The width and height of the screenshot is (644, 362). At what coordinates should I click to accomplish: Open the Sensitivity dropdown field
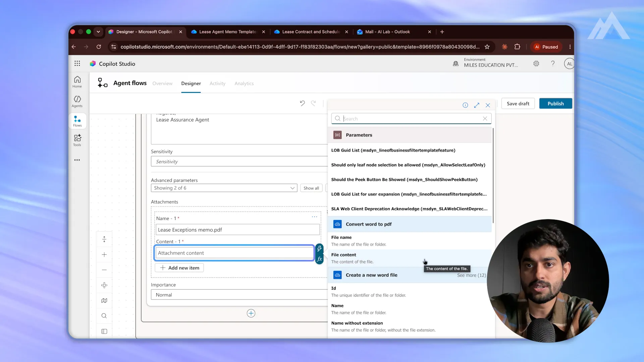(x=239, y=162)
